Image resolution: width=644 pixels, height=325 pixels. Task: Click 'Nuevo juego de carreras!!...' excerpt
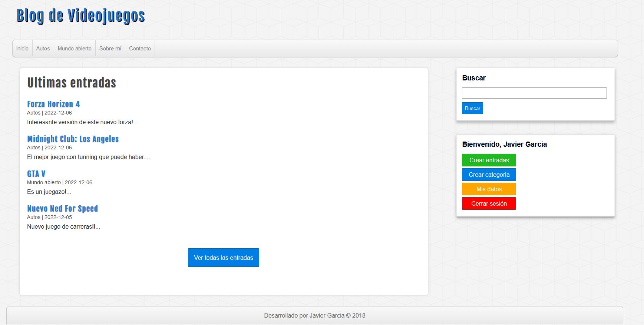point(63,226)
